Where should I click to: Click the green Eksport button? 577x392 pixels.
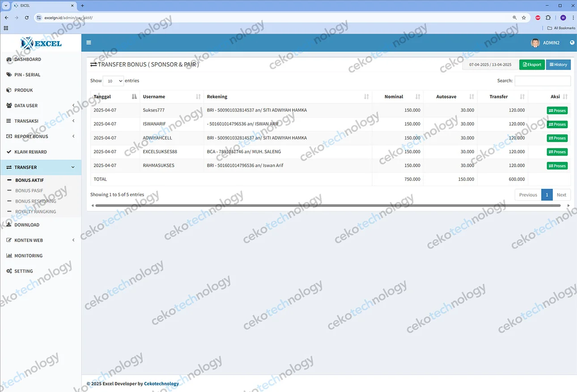click(x=532, y=65)
